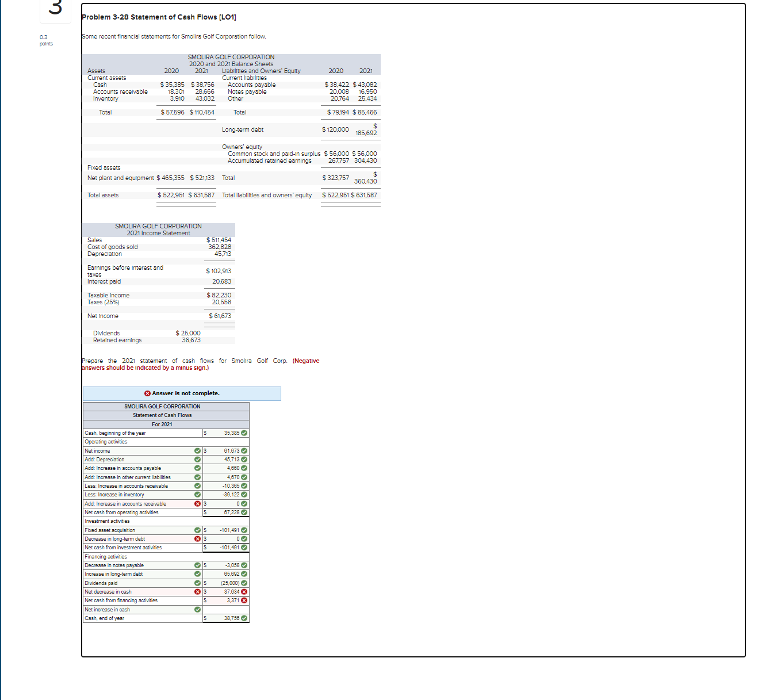Click the red X in the Answer is not complete banner
This screenshot has width=758, height=700.
147,393
